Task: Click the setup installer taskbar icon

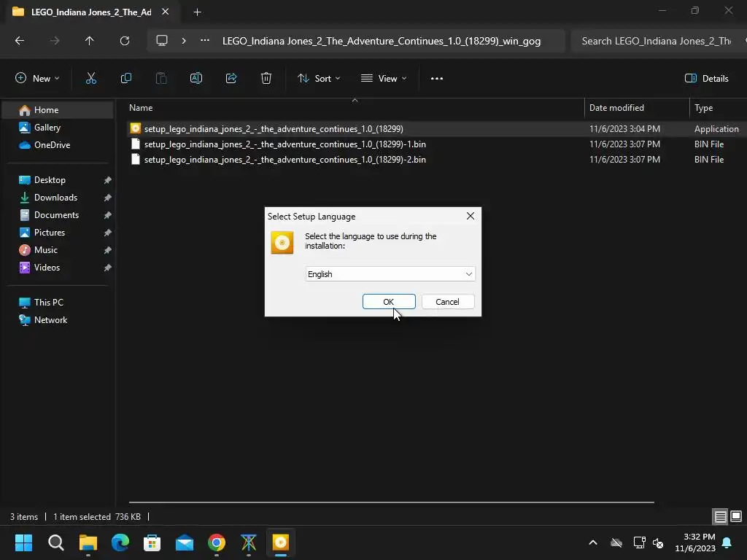Action: (x=281, y=542)
